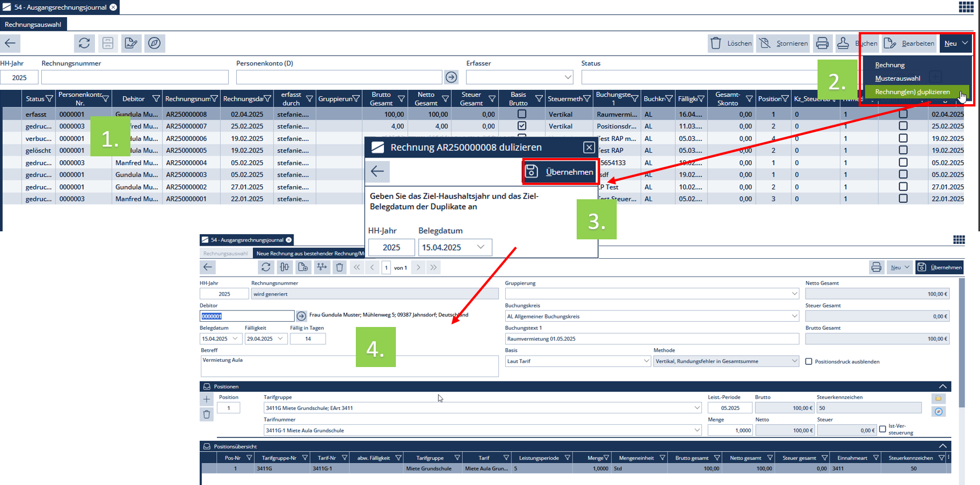Click Übernehmen in the duplicate dialog
This screenshot has width=980, height=485.
(x=560, y=172)
